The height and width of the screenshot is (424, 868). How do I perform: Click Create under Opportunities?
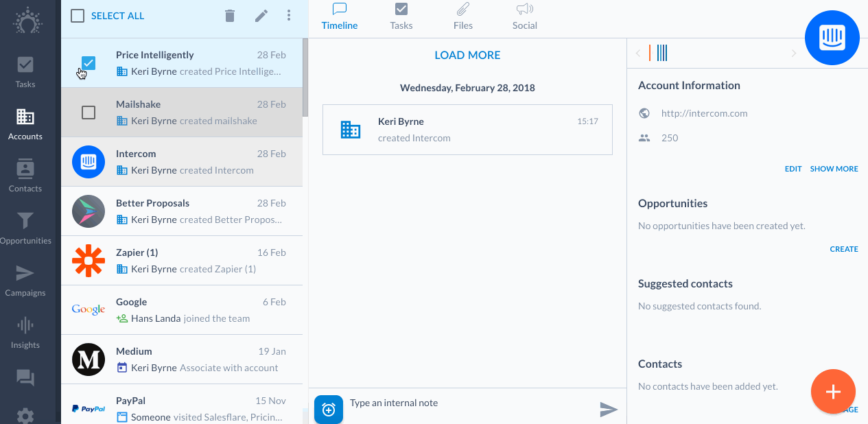click(844, 249)
